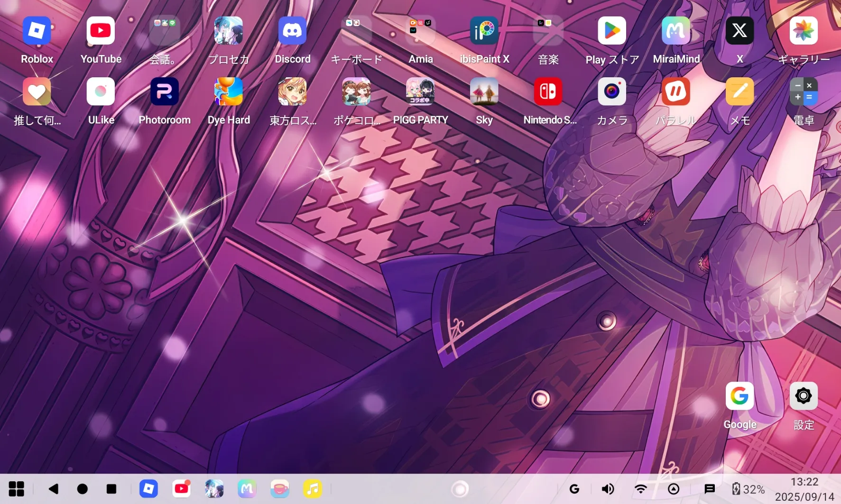841x504 pixels.
Task: Tap the recent apps square button
Action: (111, 489)
